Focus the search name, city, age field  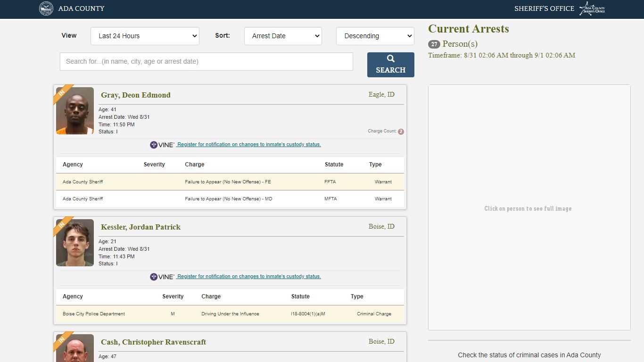pyautogui.click(x=206, y=61)
